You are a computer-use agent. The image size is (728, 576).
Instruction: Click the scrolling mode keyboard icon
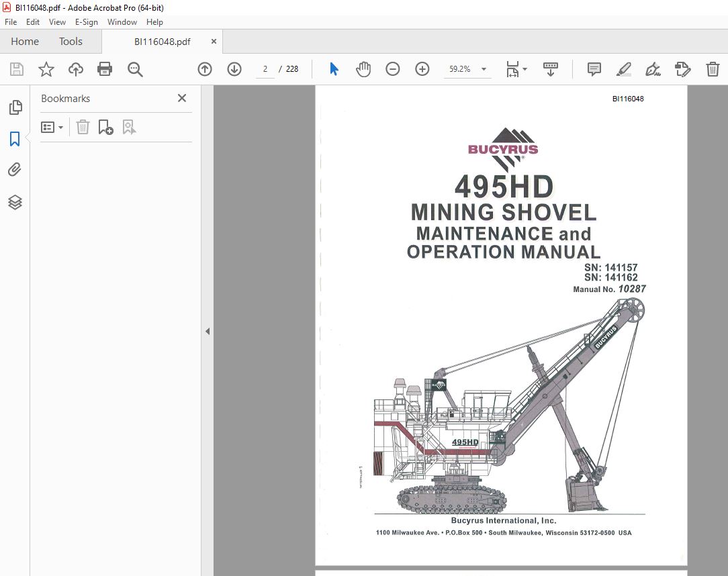point(551,69)
